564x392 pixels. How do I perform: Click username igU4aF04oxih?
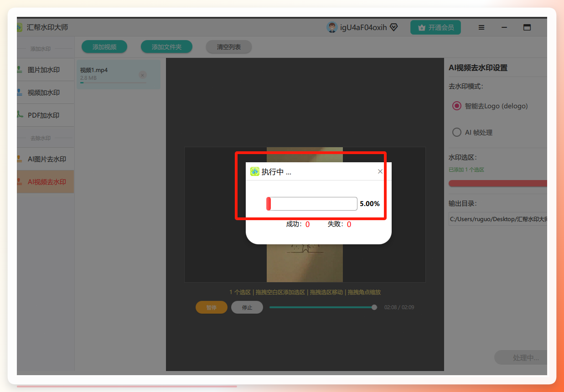363,27
